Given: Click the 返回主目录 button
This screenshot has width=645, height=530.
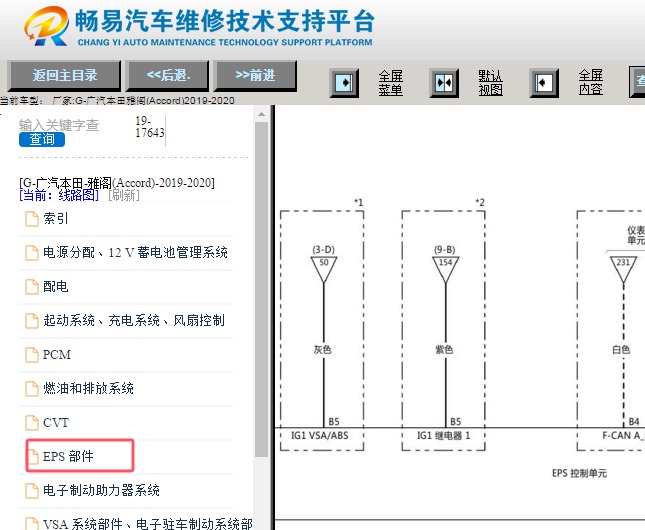Looking at the screenshot, I should pos(65,76).
